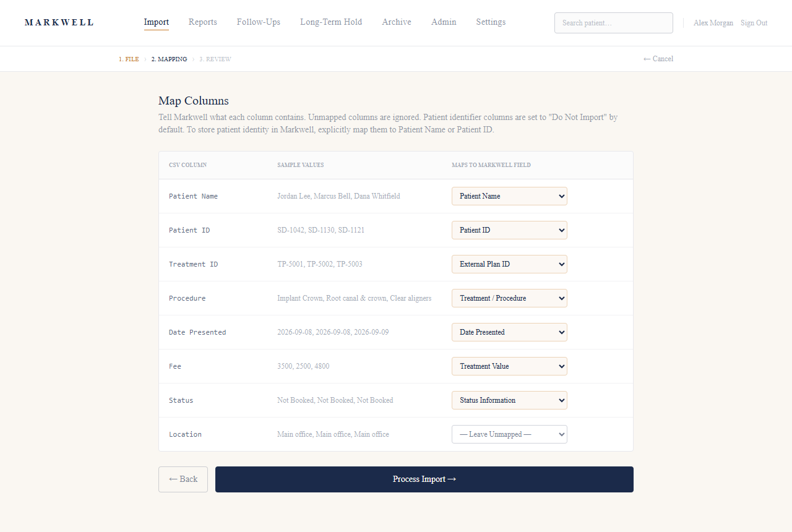The width and height of the screenshot is (792, 532).
Task: Click the Fee column name
Action: 175,366
